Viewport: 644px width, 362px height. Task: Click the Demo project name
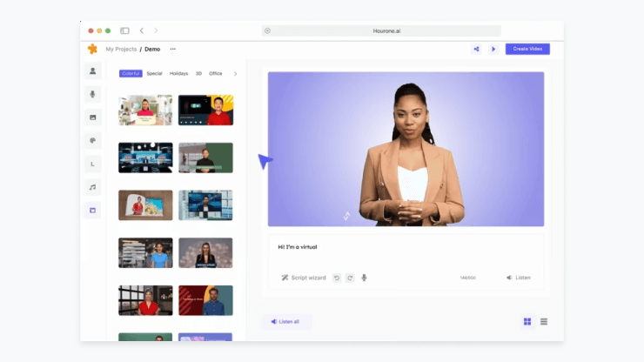(x=152, y=49)
